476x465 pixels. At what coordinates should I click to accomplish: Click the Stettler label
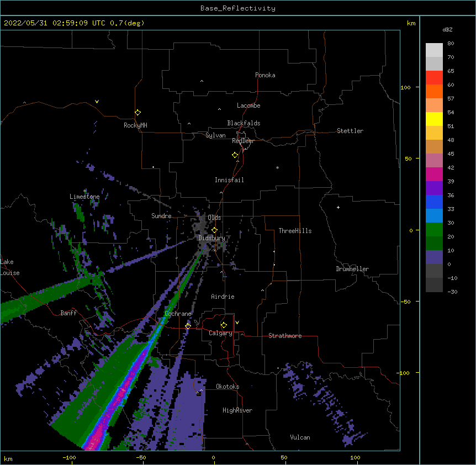tap(350, 131)
